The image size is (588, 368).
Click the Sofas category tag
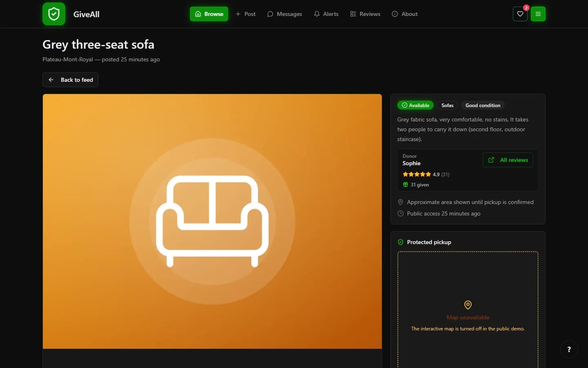(x=448, y=105)
